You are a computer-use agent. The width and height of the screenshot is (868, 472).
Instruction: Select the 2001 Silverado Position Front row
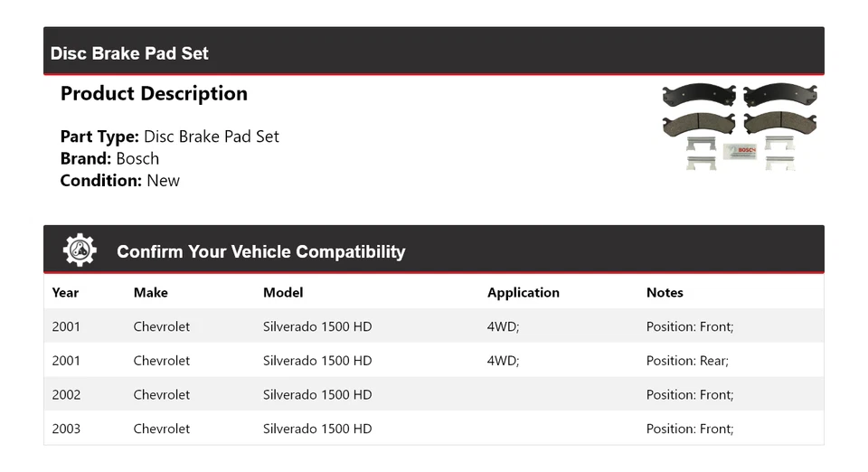click(434, 326)
